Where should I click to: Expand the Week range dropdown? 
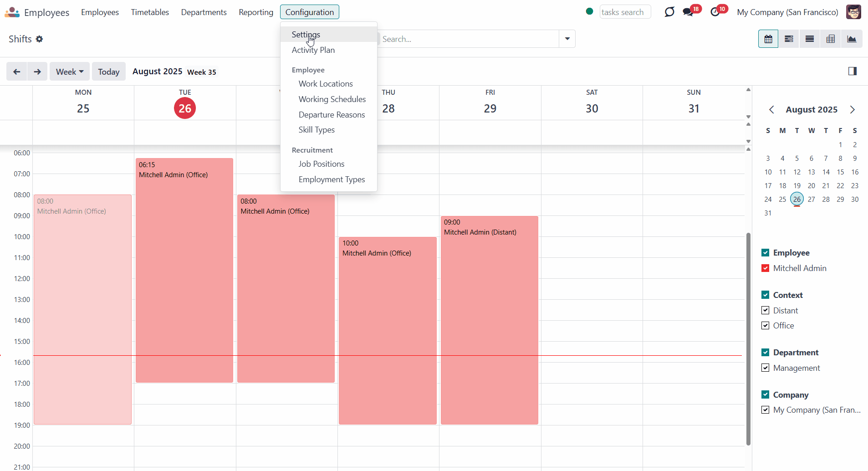[x=70, y=72]
